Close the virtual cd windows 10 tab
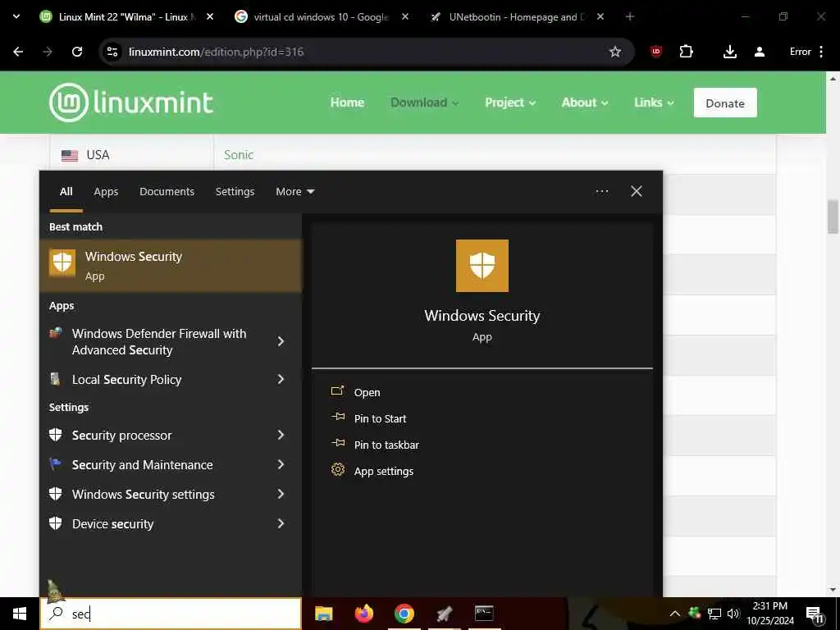Image resolution: width=840 pixels, height=630 pixels. pos(405,16)
